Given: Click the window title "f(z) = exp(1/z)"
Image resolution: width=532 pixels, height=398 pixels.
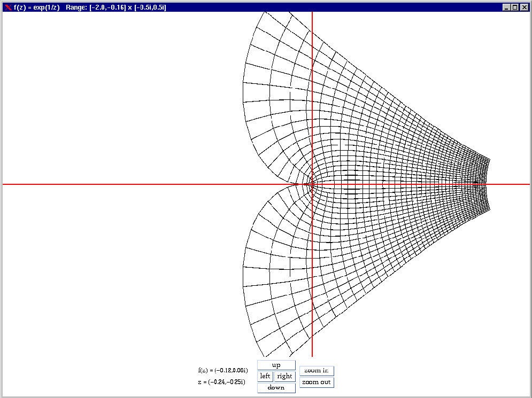Looking at the screenshot, I should 37,7.
